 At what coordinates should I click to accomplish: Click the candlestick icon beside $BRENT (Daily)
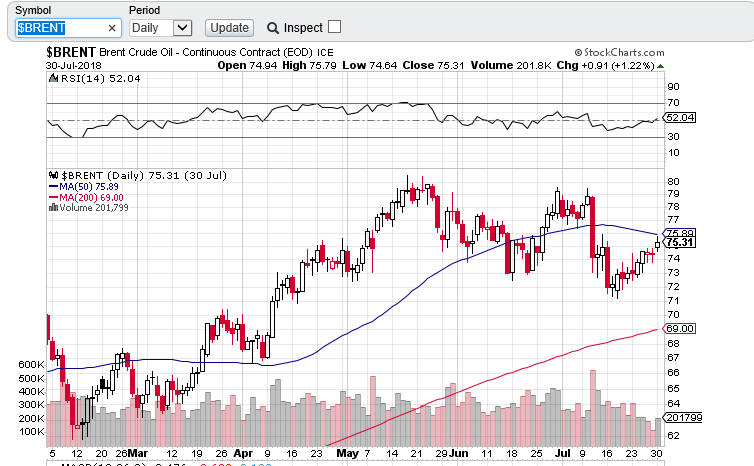pos(54,176)
